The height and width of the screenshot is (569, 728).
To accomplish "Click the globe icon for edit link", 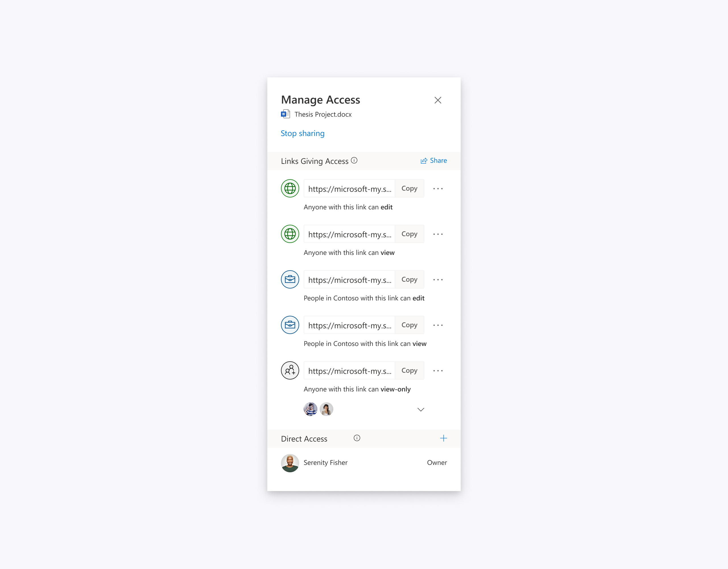I will [290, 188].
